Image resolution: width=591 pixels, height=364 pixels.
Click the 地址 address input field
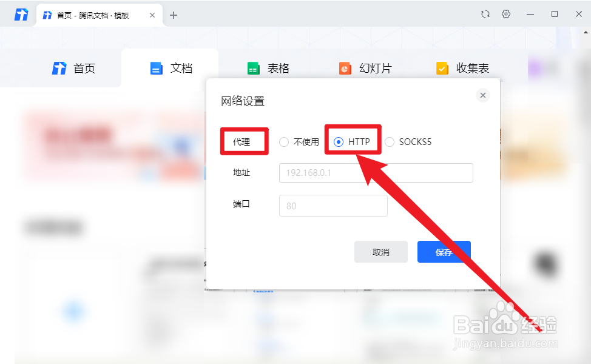click(x=376, y=173)
